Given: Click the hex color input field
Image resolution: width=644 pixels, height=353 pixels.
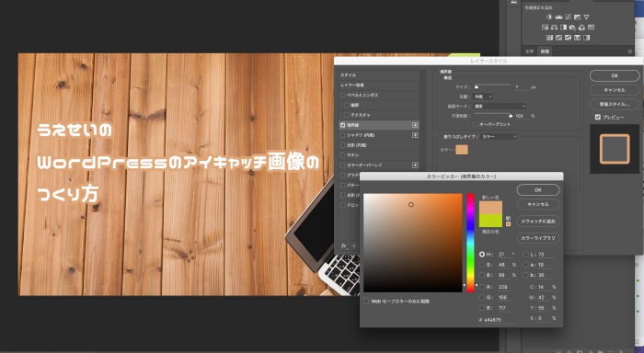Looking at the screenshot, I should tap(499, 320).
